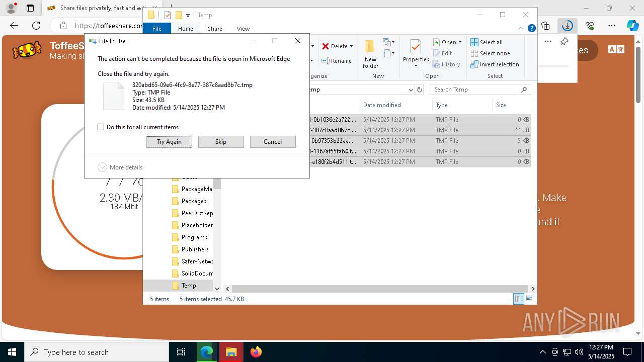Open Quick Access Toolbar customize dropdown
Screen dimensions: 644x362
tap(188, 15)
